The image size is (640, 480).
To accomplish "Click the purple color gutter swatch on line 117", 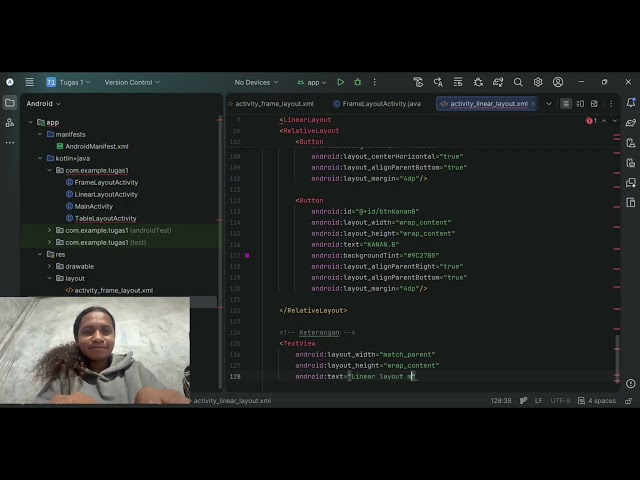I will tap(247, 256).
